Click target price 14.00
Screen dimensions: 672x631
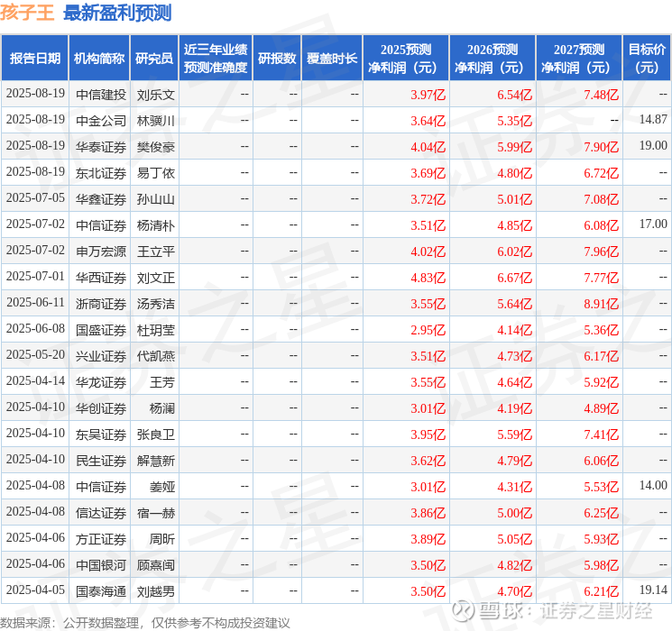653,485
